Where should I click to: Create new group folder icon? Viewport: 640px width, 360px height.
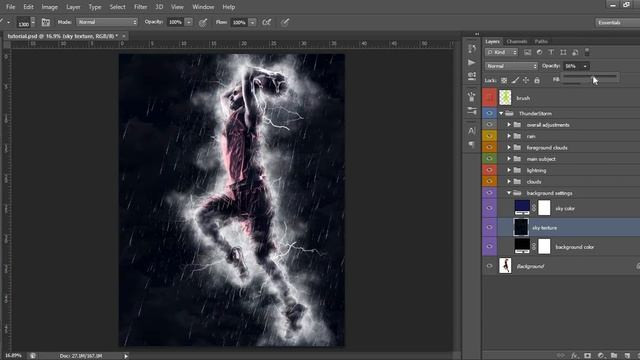614,356
